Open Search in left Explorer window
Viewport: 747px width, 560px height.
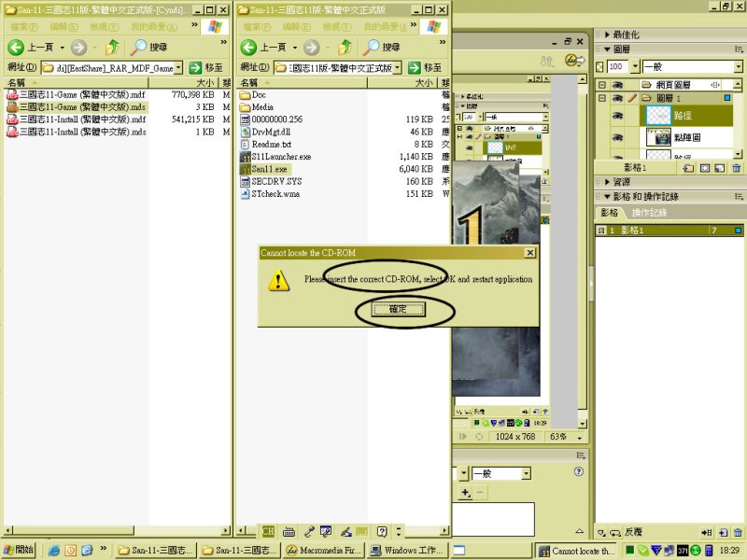[148, 47]
